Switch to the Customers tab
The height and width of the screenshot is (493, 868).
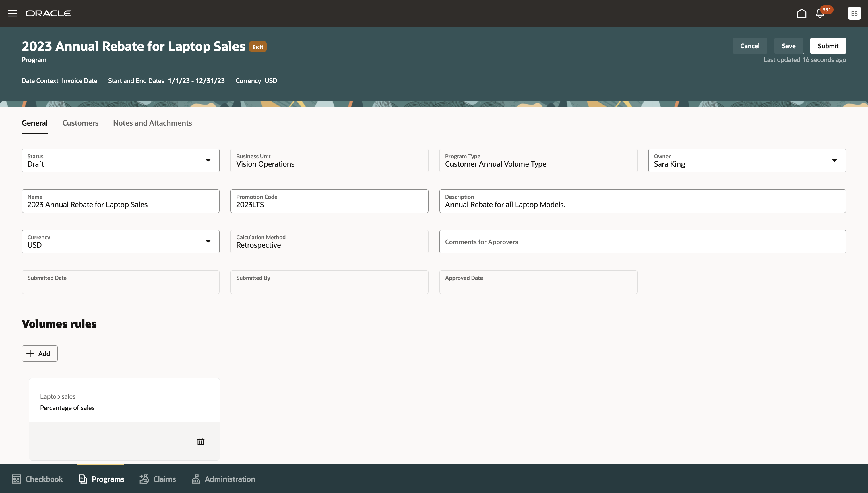click(80, 123)
